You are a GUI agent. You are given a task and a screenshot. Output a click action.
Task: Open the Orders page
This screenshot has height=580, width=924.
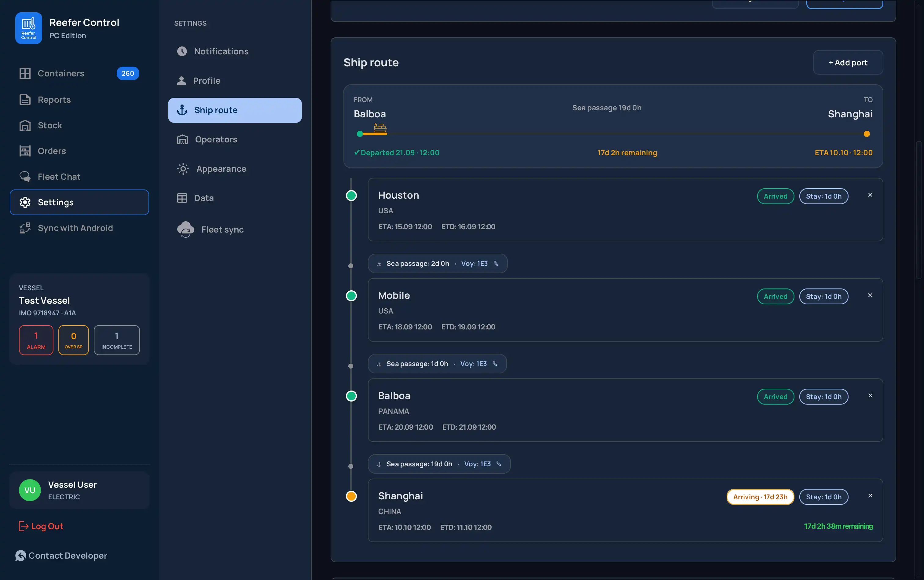[x=79, y=151]
